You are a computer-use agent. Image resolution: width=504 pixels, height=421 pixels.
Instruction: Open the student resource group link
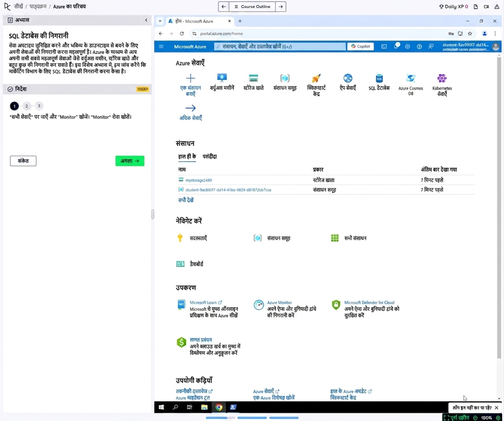pos(228,190)
